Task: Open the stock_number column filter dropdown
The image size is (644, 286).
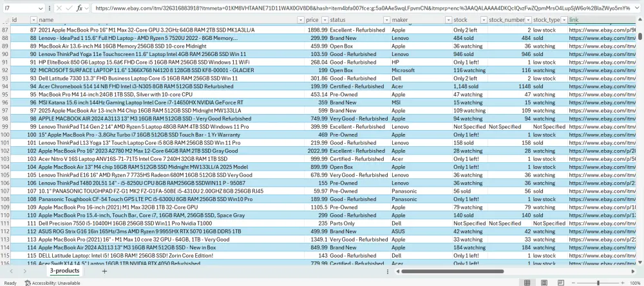Action: 528,20
